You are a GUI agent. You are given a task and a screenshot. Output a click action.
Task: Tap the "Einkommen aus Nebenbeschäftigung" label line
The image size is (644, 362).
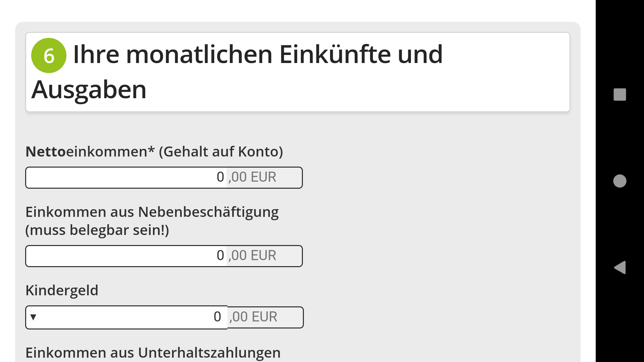point(152,212)
